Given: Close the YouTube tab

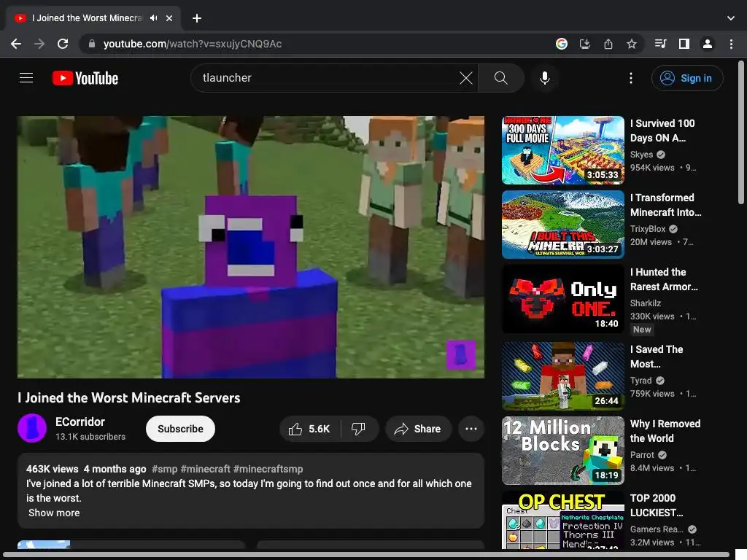Looking at the screenshot, I should 169,18.
